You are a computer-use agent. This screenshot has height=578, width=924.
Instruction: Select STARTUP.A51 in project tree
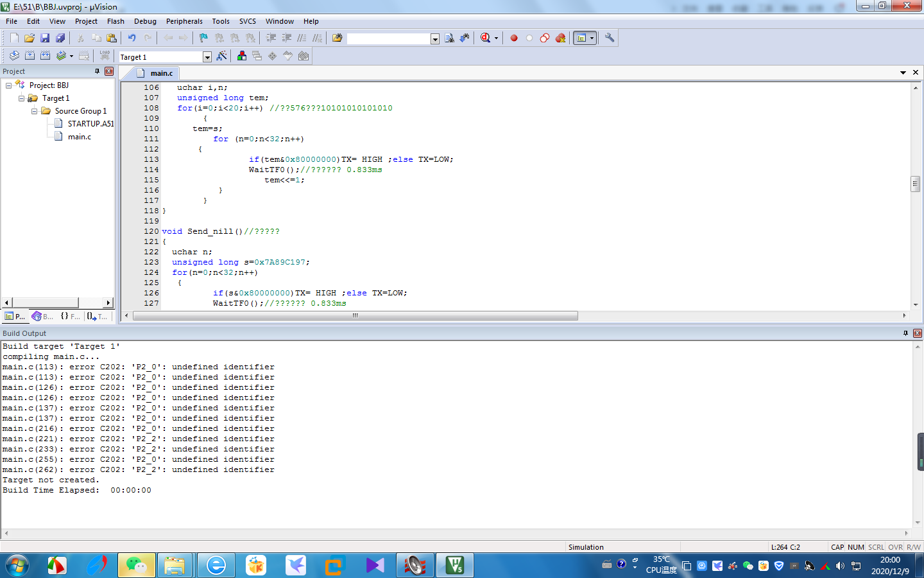[x=90, y=124]
